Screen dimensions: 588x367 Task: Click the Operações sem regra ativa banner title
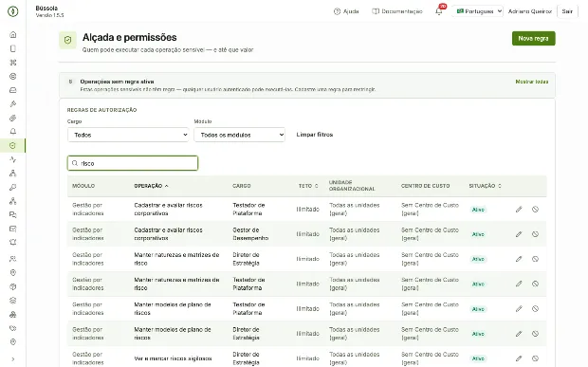[x=117, y=82]
